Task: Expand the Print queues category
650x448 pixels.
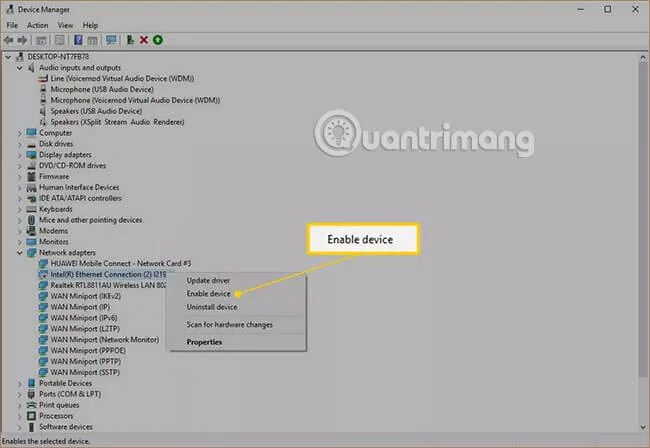Action: (x=19, y=405)
